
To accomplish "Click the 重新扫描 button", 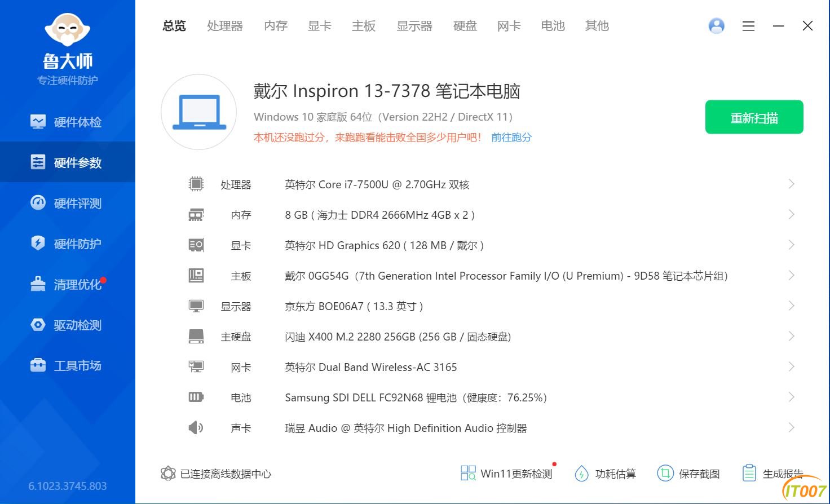I will point(754,117).
